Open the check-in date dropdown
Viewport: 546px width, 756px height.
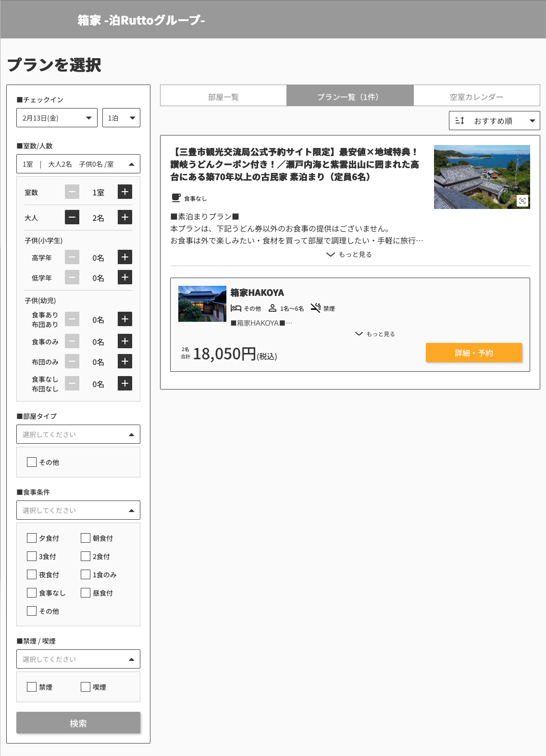point(57,118)
